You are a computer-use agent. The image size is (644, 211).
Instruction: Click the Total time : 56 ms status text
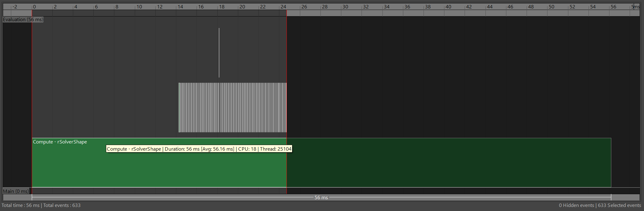click(x=21, y=205)
